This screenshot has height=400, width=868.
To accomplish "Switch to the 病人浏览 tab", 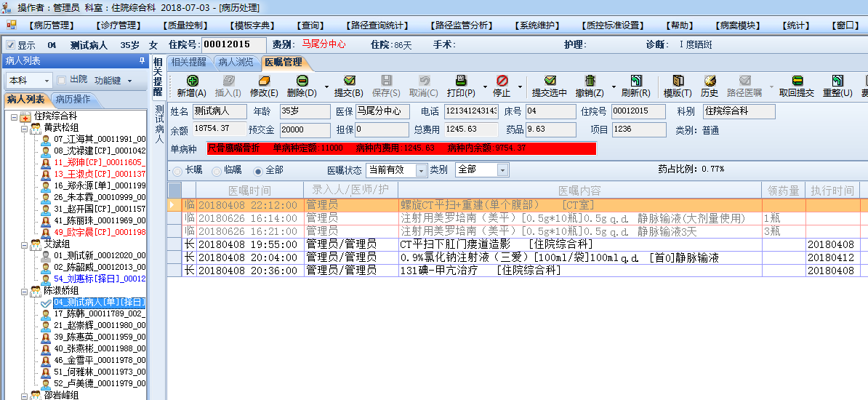I will point(236,63).
